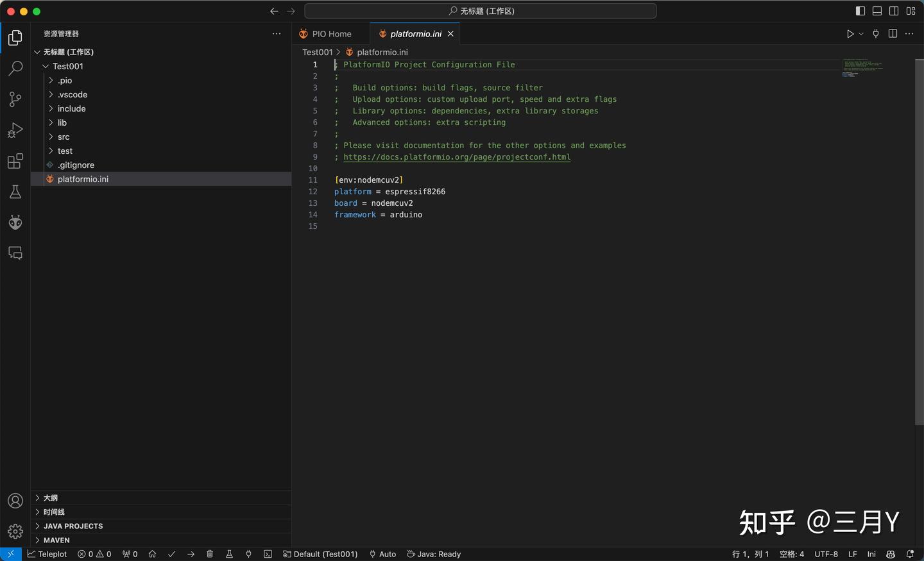
Task: Upload firmware using the arrow status bar icon
Action: [x=191, y=554]
